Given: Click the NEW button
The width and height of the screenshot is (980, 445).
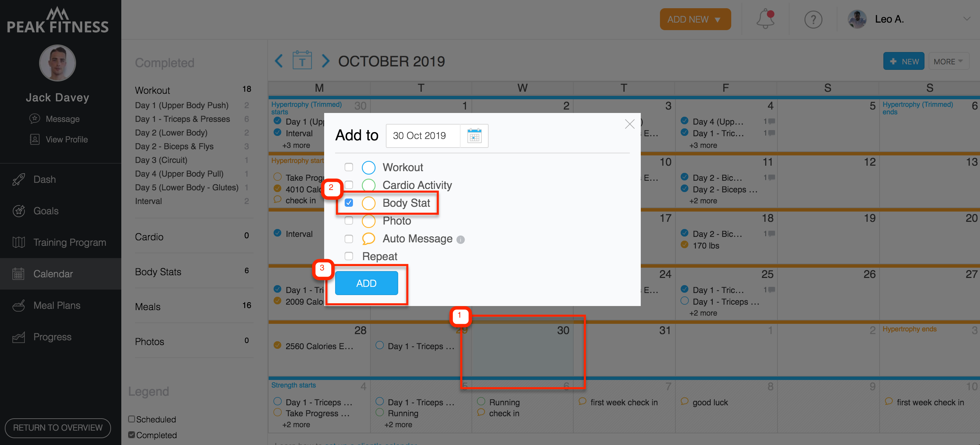Looking at the screenshot, I should (904, 61).
